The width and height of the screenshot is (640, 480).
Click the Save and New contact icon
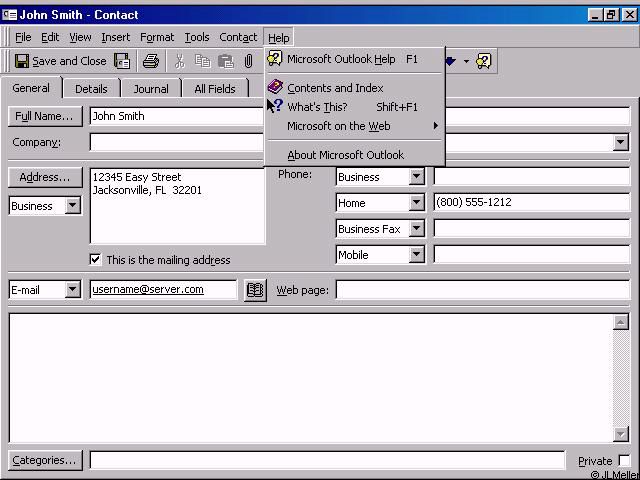pyautogui.click(x=122, y=61)
